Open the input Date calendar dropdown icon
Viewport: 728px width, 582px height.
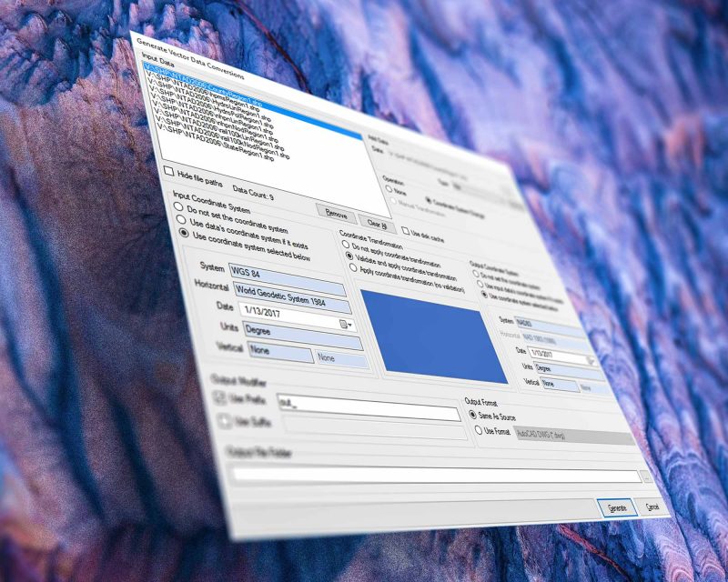(346, 325)
